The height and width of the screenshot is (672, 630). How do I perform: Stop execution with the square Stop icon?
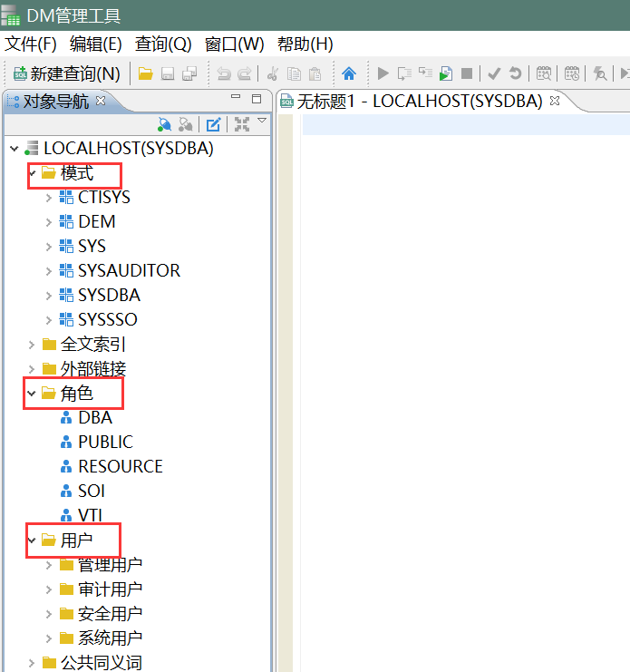(467, 73)
